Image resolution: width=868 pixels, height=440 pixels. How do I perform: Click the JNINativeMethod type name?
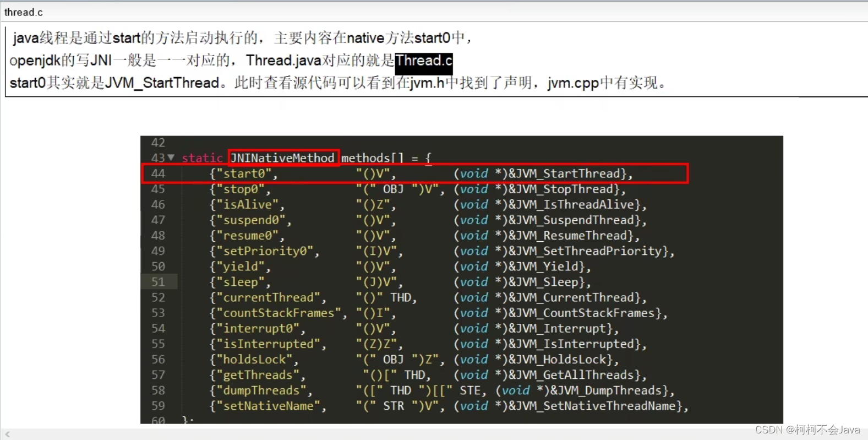pos(282,158)
